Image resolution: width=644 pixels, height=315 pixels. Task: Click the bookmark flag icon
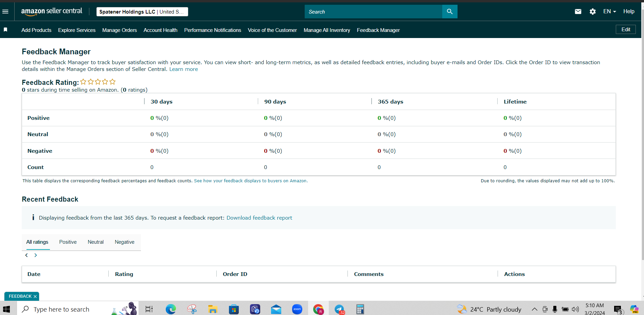click(x=5, y=30)
